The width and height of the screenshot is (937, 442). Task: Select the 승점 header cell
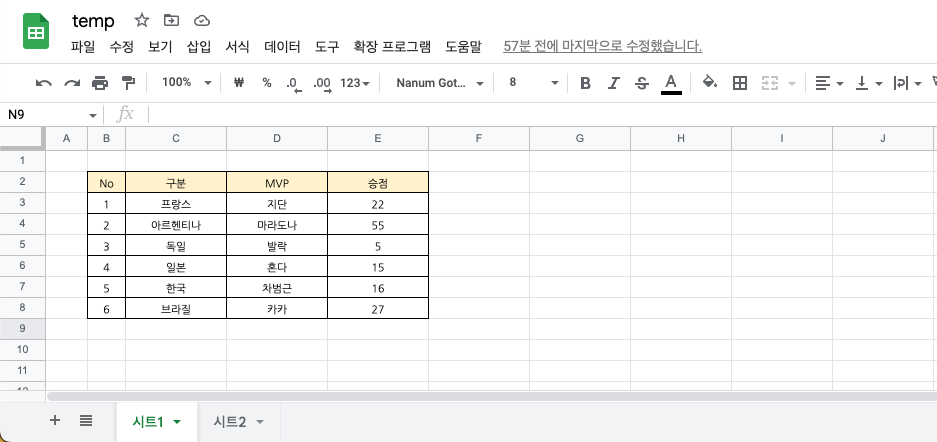(378, 183)
